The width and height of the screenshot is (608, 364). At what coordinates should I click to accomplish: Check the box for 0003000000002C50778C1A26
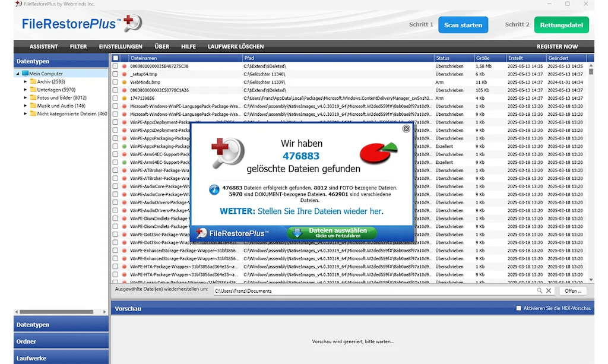click(x=115, y=90)
